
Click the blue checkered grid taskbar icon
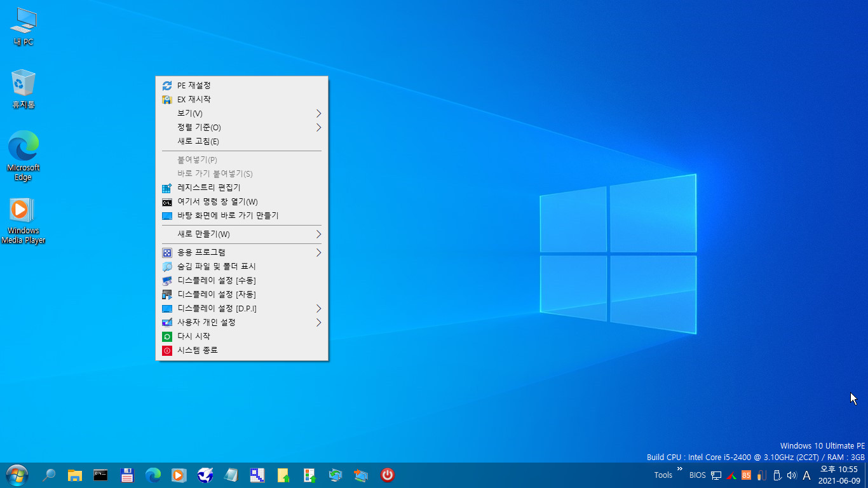(257, 475)
